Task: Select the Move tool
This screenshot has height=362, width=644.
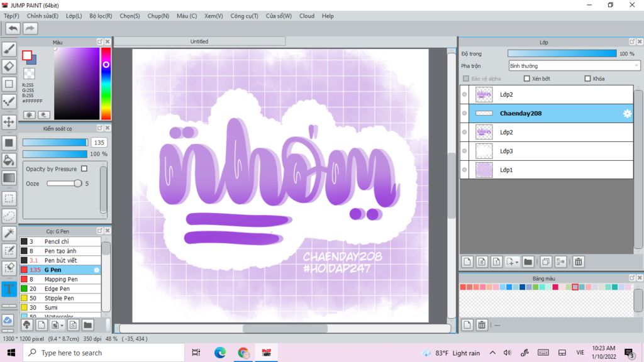Action: click(9, 122)
